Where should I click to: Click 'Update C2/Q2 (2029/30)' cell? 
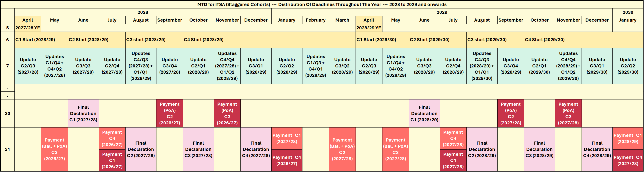628,66
